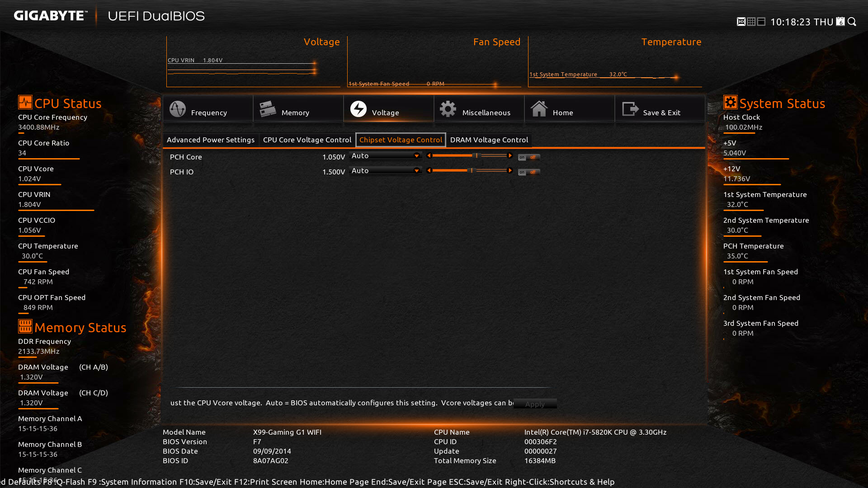Go to the Miscellaneous tab

point(479,109)
